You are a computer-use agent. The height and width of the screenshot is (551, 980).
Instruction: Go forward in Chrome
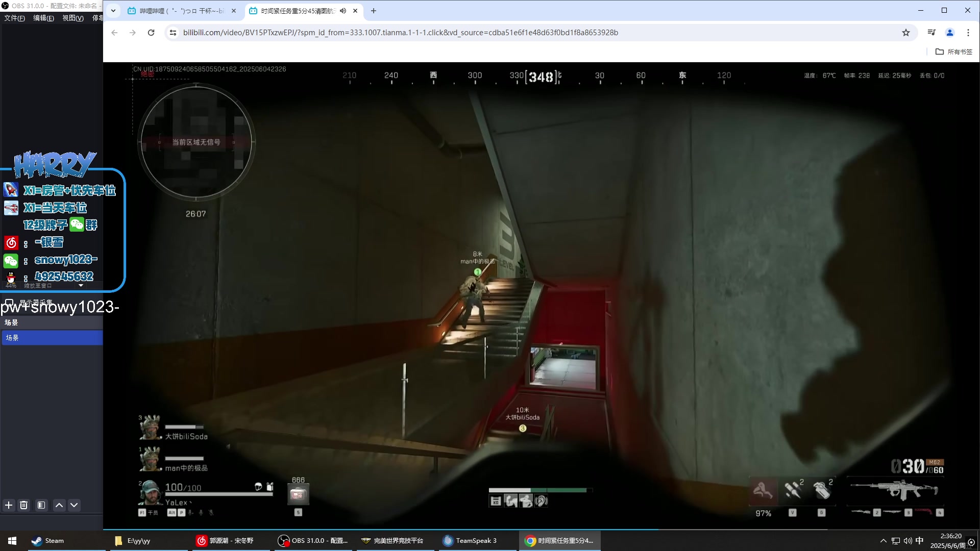pyautogui.click(x=133, y=33)
